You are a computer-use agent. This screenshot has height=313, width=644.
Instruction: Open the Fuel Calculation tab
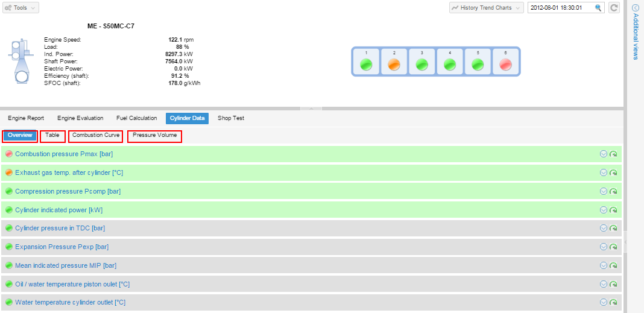point(136,118)
